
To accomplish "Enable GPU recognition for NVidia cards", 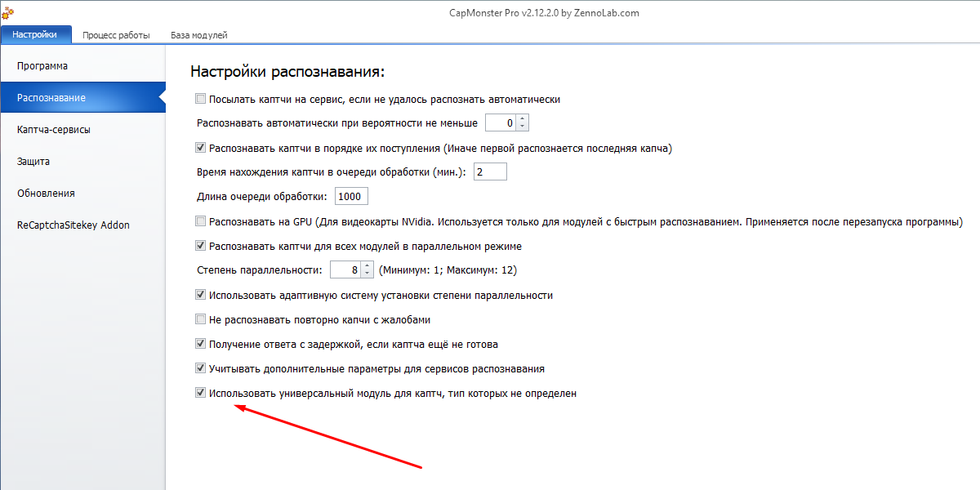I will coord(200,220).
